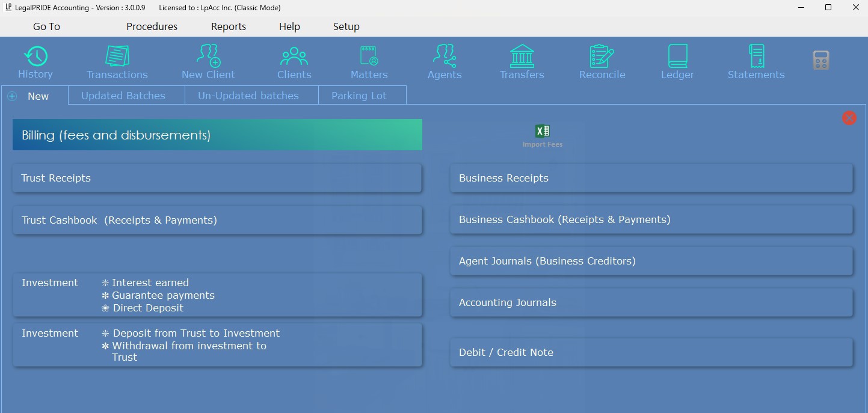
Task: Click the Trust Receipts button
Action: [x=217, y=179]
